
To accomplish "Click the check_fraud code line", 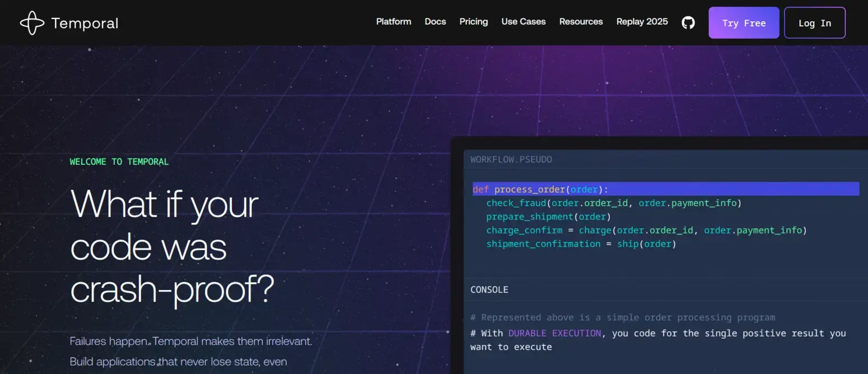I will 614,203.
